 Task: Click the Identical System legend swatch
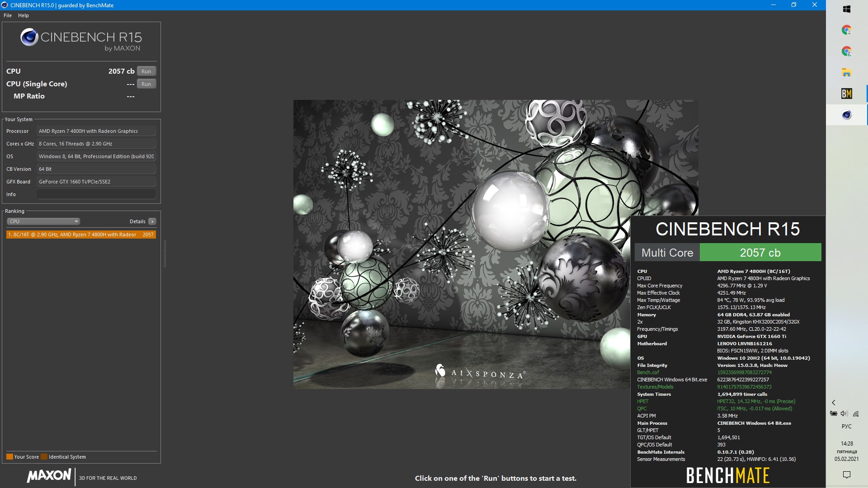click(44, 457)
